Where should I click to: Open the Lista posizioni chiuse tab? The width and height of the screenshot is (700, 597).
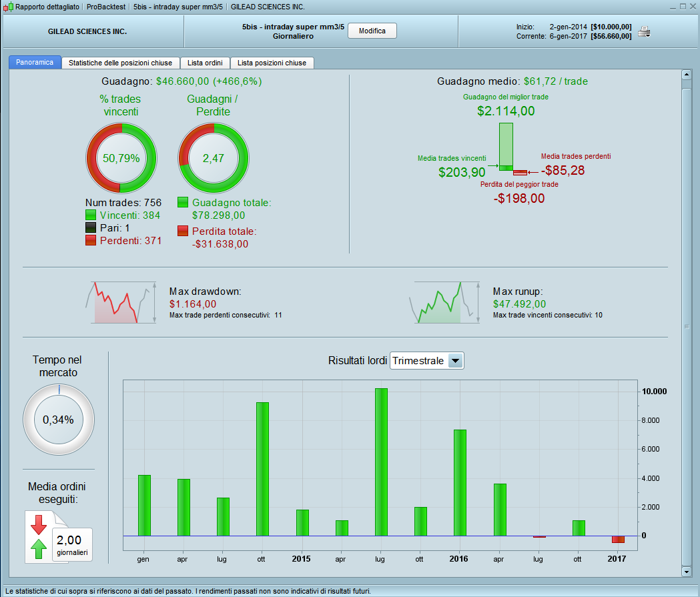tap(272, 63)
